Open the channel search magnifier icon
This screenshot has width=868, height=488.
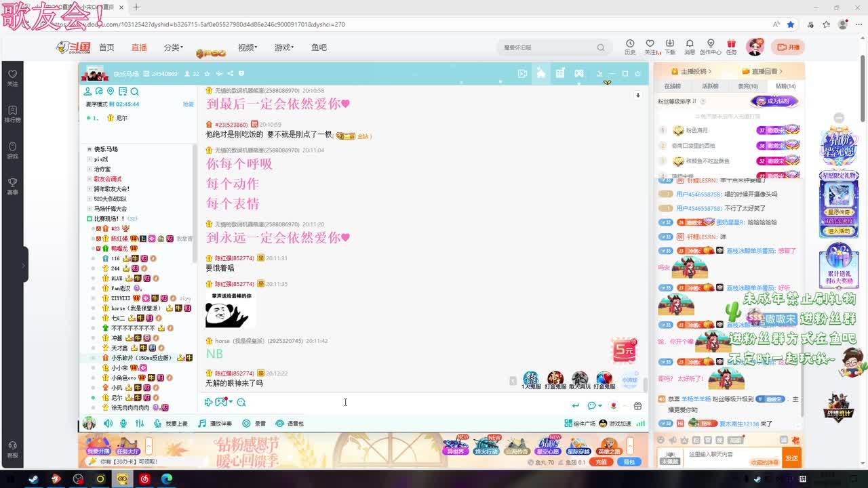click(x=134, y=91)
